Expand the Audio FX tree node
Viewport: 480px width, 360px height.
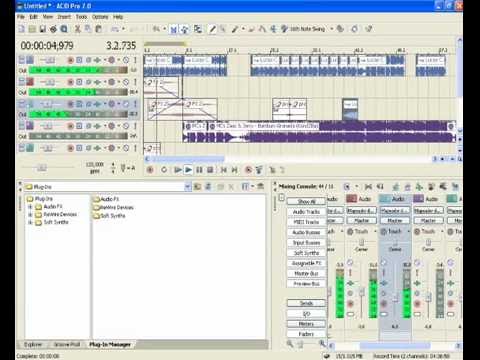[x=30, y=207]
